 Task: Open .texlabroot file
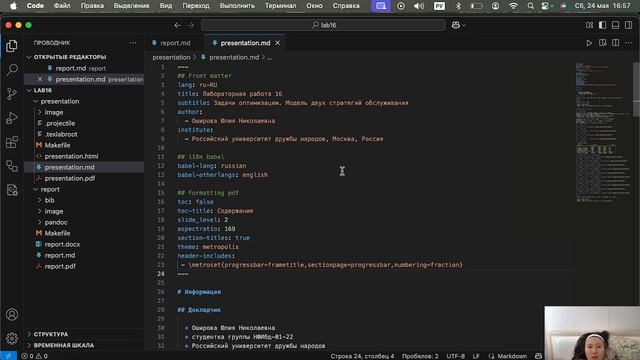[61, 134]
